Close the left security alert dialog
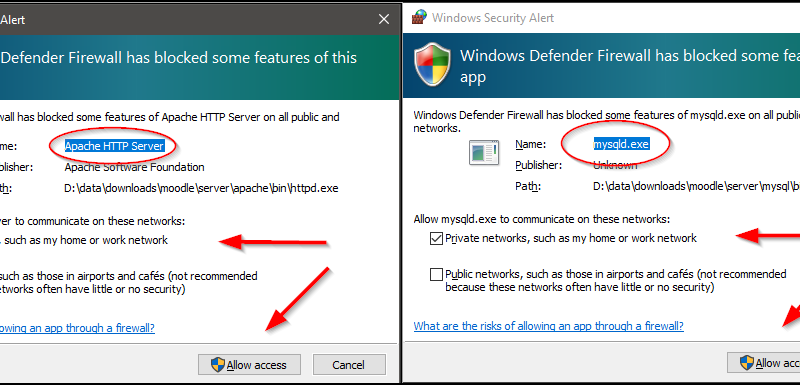The height and width of the screenshot is (385, 800). point(384,19)
